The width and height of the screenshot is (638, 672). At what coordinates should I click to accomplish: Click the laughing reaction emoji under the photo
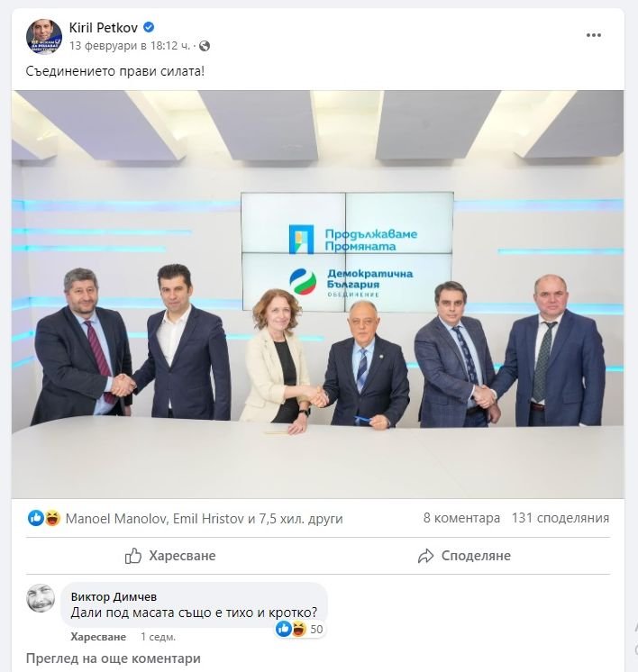[x=52, y=518]
